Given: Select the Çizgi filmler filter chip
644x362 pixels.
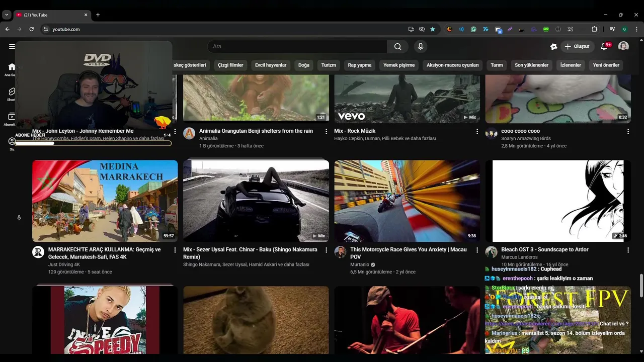Looking at the screenshot, I should [x=230, y=65].
